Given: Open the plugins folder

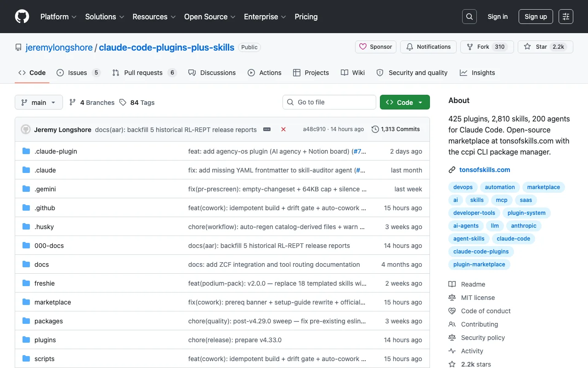Looking at the screenshot, I should [45, 340].
